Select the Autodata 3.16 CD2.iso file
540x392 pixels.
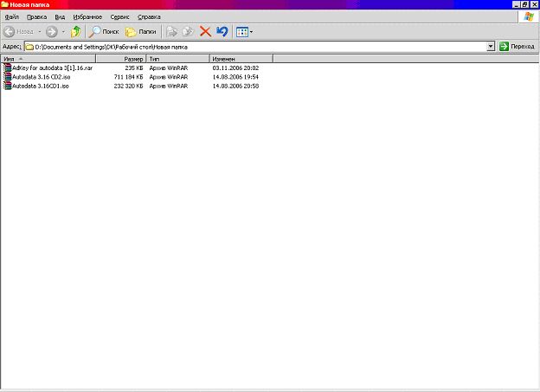coord(41,77)
